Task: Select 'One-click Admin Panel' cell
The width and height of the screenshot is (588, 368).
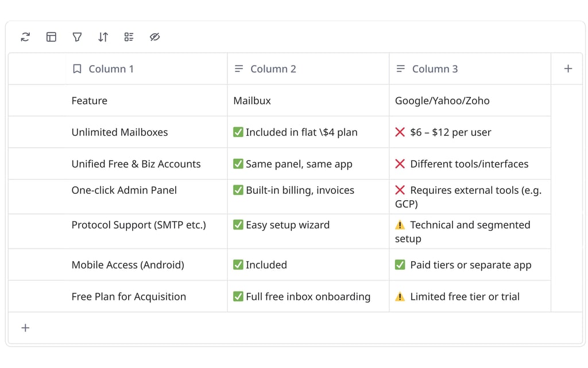Action: pos(146,197)
